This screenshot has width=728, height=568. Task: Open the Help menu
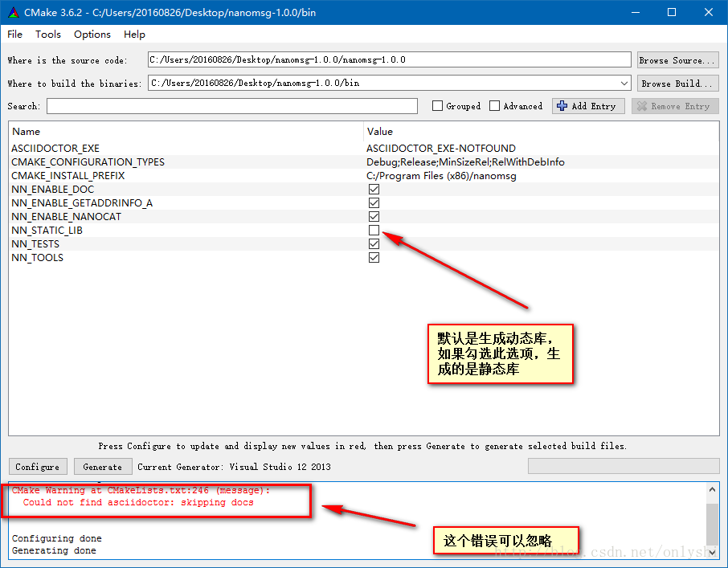(x=135, y=35)
